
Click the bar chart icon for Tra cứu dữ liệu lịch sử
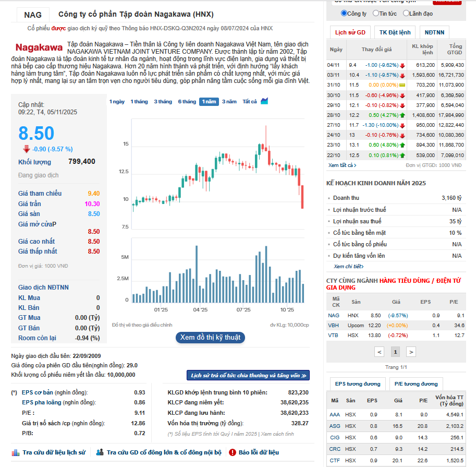[16, 453]
